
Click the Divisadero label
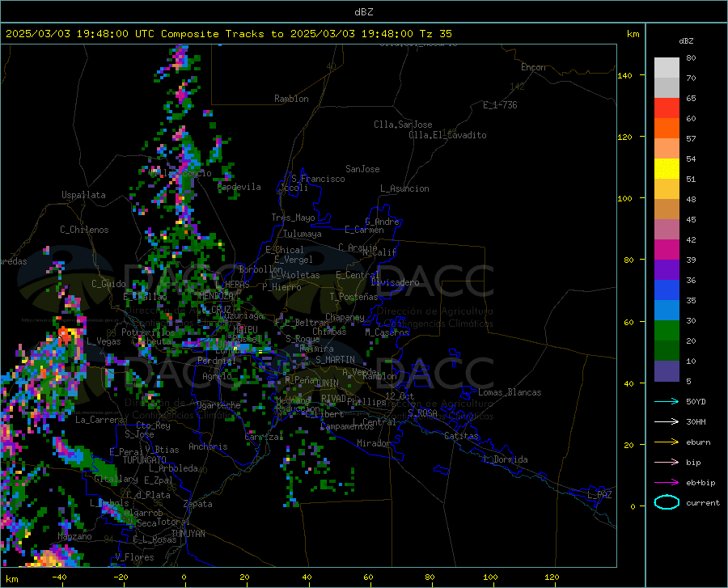pyautogui.click(x=395, y=282)
